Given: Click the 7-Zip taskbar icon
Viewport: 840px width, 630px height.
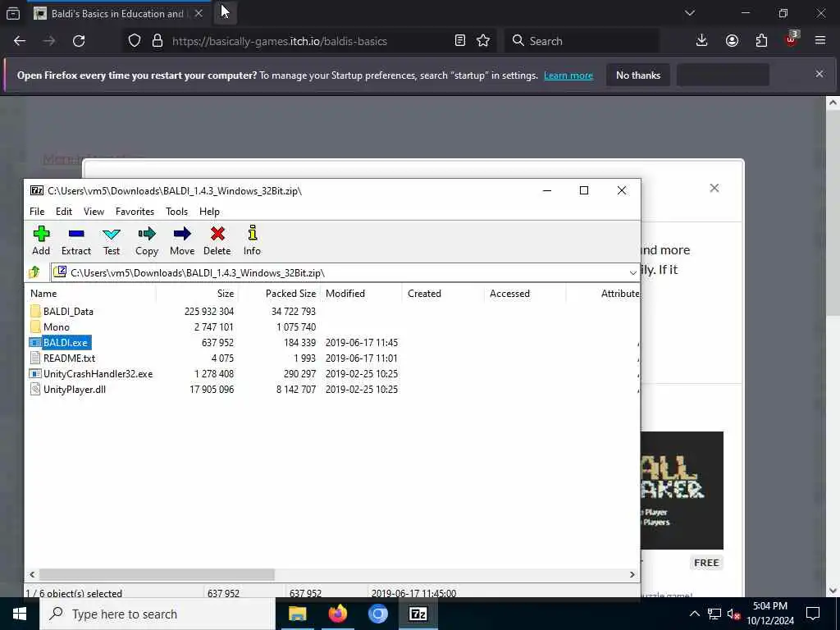Looking at the screenshot, I should point(418,614).
